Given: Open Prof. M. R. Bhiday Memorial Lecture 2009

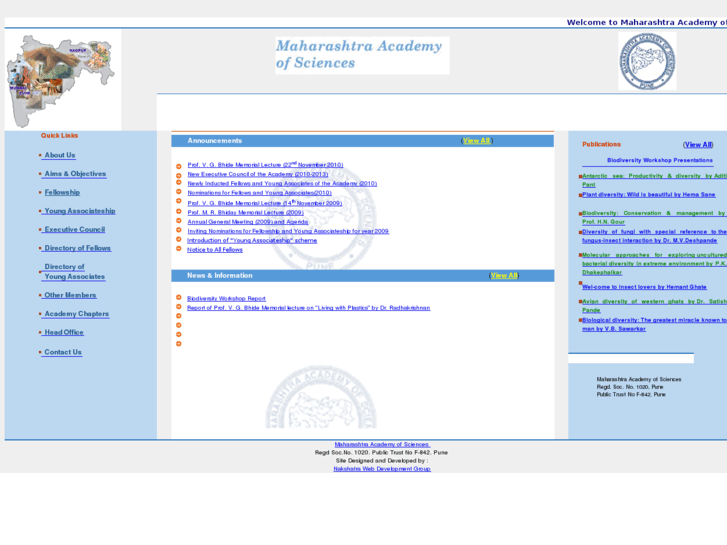Looking at the screenshot, I should click(245, 212).
